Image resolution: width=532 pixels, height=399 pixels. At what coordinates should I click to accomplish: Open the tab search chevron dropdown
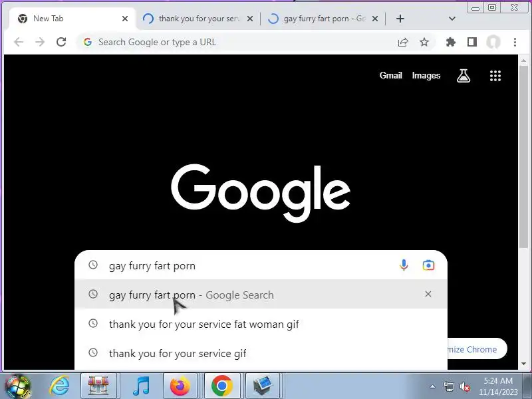pos(452,19)
